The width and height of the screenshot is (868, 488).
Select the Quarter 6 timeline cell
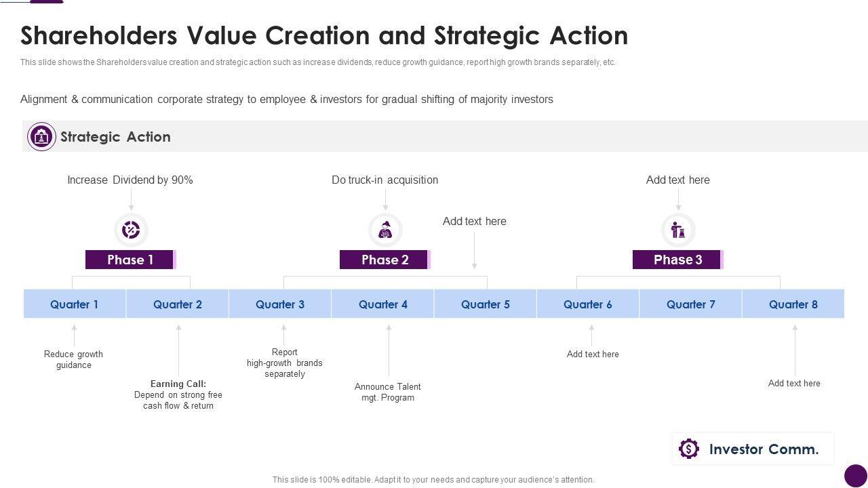point(587,304)
